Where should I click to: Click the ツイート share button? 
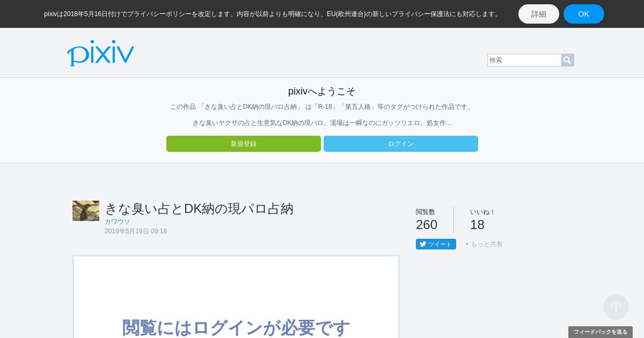click(x=436, y=244)
